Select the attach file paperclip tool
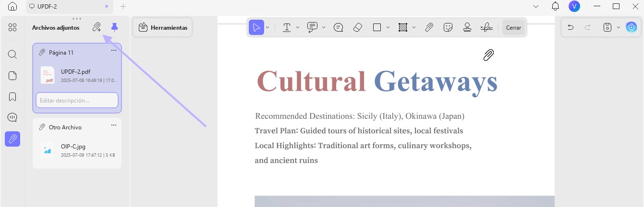644x207 pixels. pos(429,27)
